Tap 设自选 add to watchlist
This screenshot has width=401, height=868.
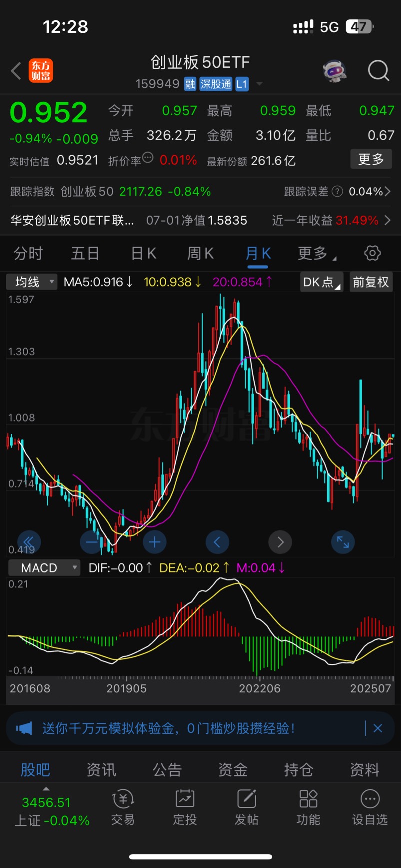click(x=370, y=807)
